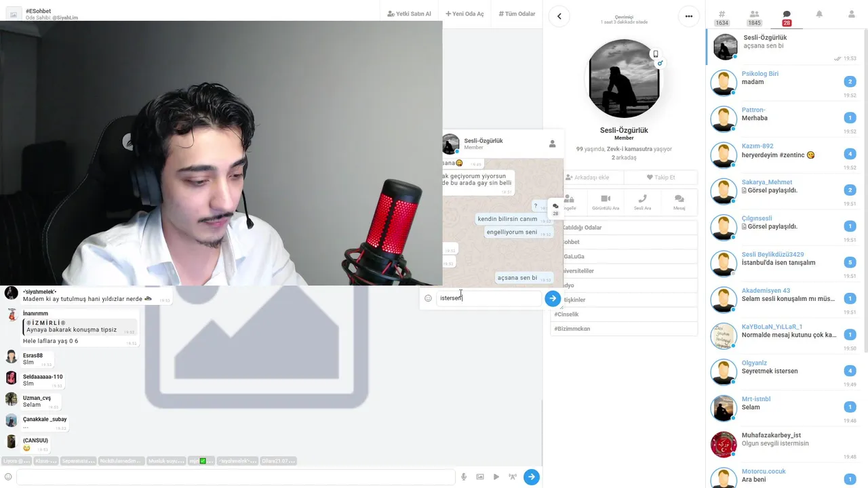Click the mobile device badge on avatar
The height and width of the screenshot is (488, 868).
(x=655, y=54)
